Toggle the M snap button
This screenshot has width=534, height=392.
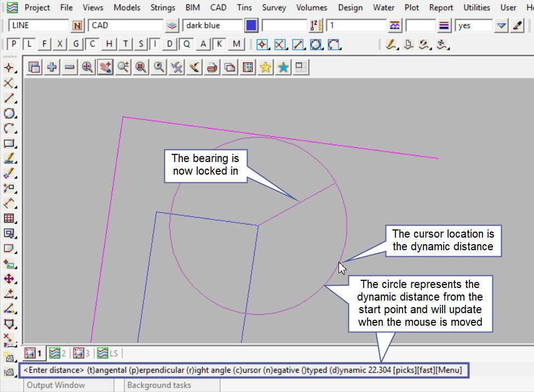(x=236, y=44)
